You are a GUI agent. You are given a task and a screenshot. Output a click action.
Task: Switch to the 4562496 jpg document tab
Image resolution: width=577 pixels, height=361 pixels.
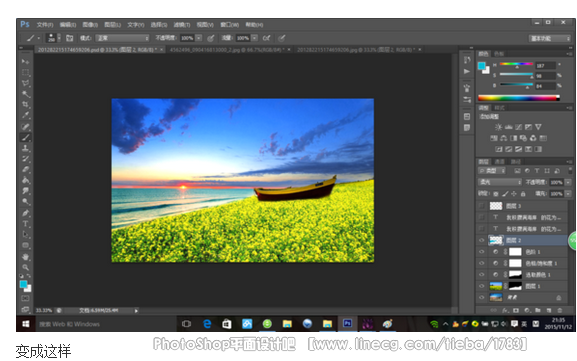coord(230,49)
